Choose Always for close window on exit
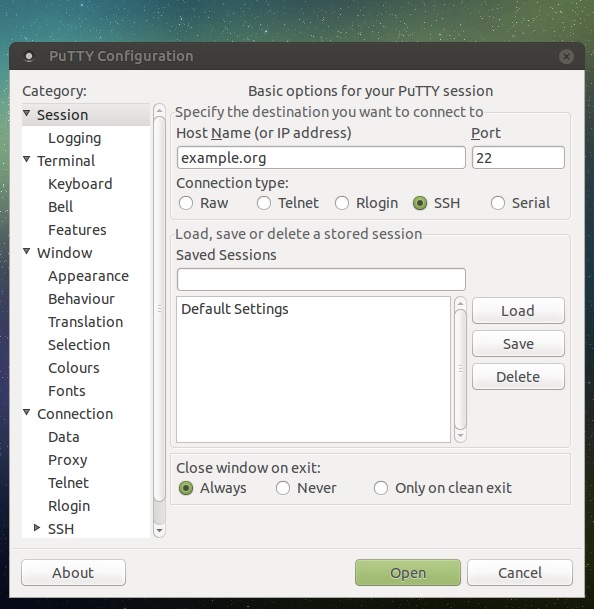Image resolution: width=594 pixels, height=609 pixels. point(186,488)
